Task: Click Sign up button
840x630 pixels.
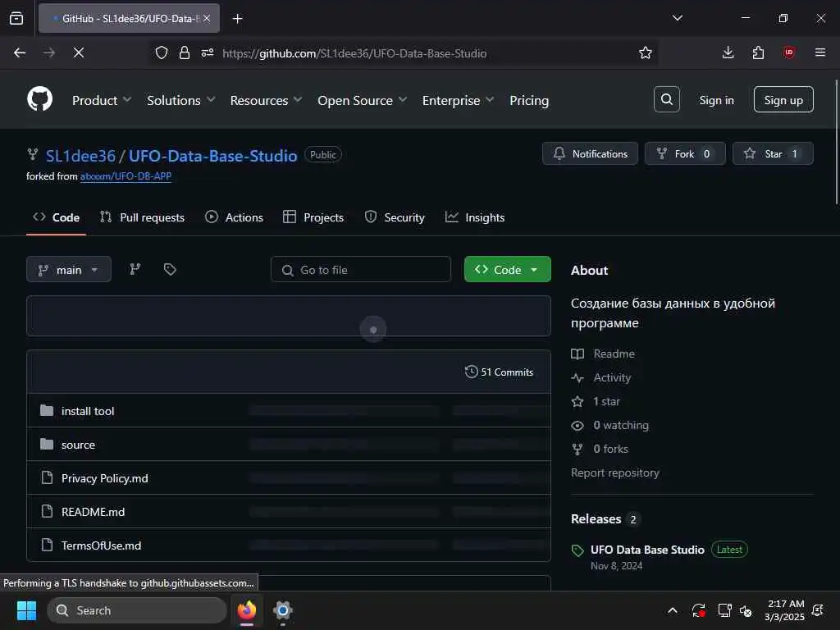Action: coord(783,99)
